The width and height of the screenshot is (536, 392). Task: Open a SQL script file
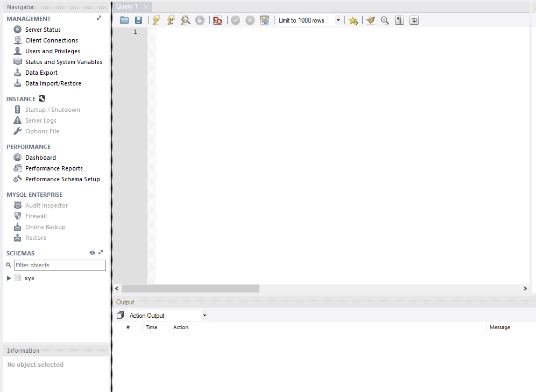[124, 20]
